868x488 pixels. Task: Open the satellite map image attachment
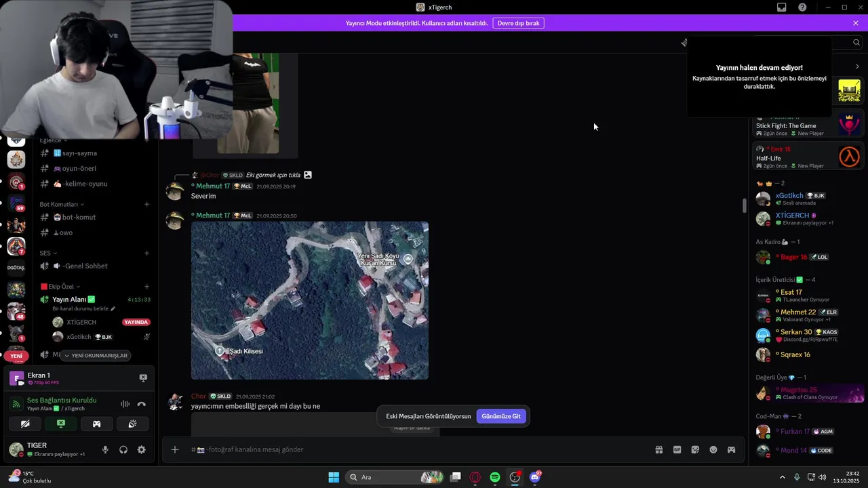pos(310,300)
